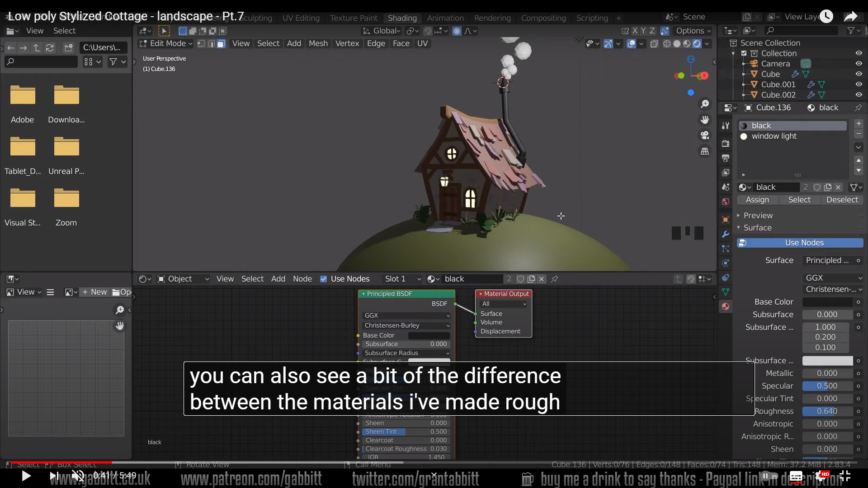868x488 pixels.
Task: Click the Assign button
Action: coord(757,200)
